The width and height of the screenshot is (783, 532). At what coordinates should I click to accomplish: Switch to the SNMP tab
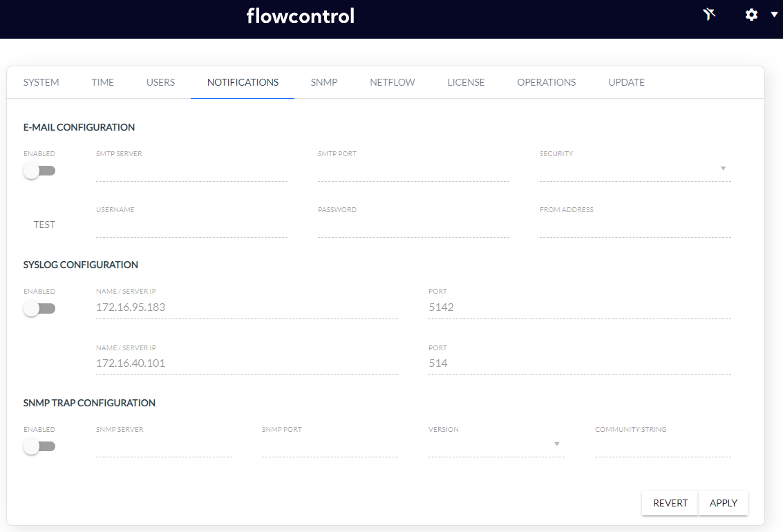(x=324, y=82)
